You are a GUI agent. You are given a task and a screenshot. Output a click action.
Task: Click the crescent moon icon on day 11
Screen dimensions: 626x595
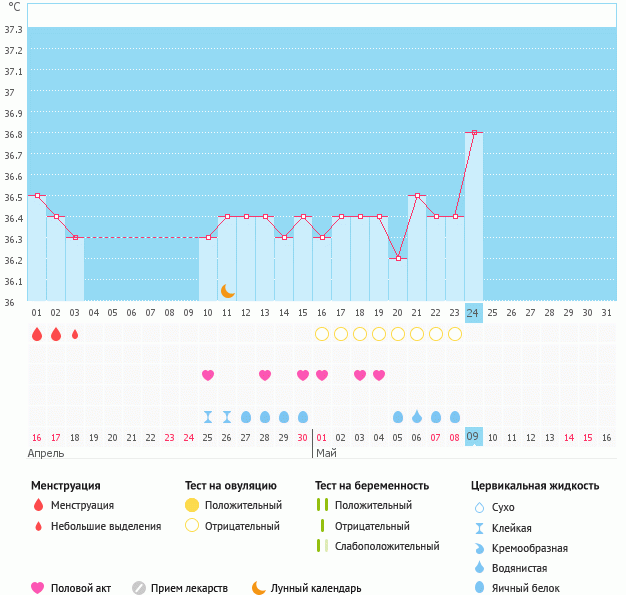[x=228, y=291]
